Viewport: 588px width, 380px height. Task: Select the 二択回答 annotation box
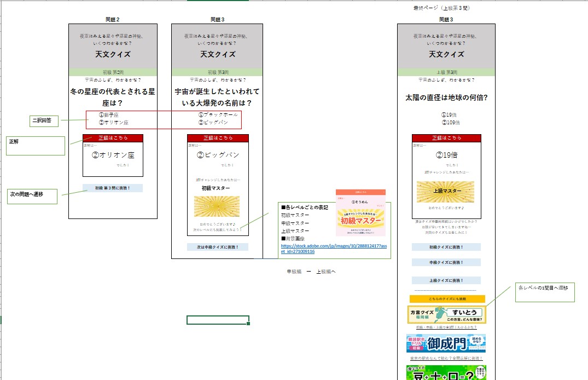tap(44, 120)
